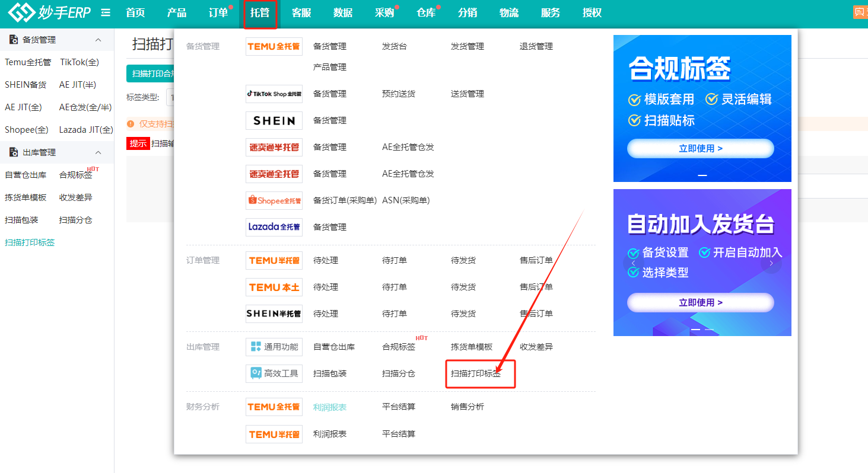This screenshot has height=473, width=868.
Task: Click the 速卖通全托管 badge
Action: tap(274, 173)
